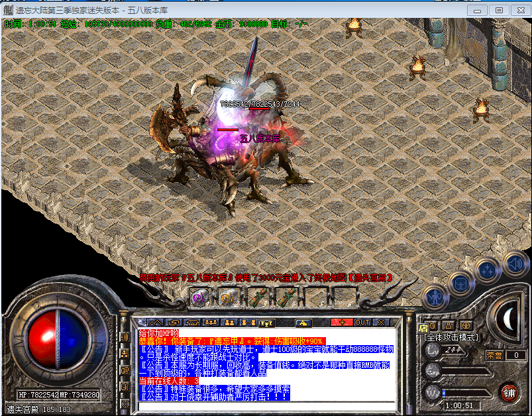This screenshot has width=532, height=416.
Task: Toggle the 全体攻击模式 attack mode label
Action: pyautogui.click(x=451, y=337)
